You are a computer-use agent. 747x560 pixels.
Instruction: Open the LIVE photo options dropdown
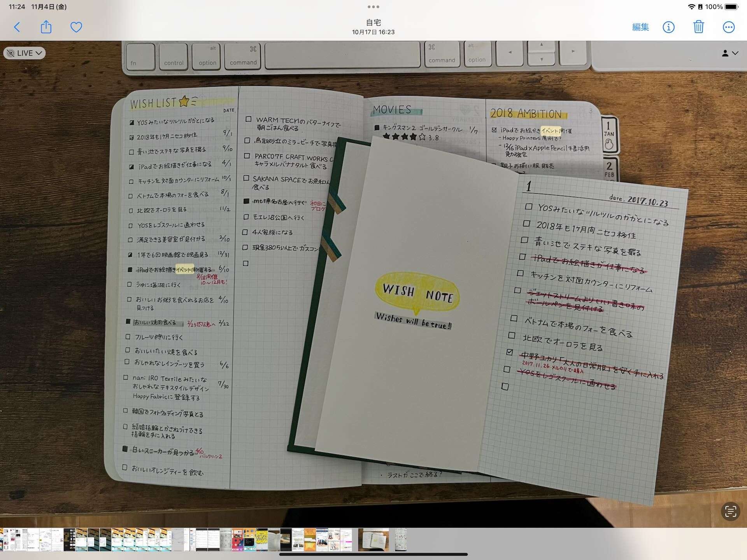25,53
